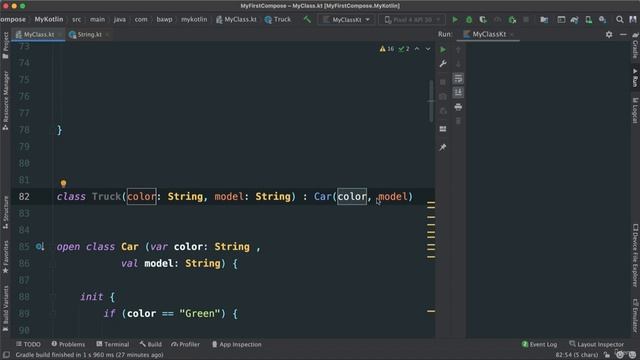The height and width of the screenshot is (360, 640).
Task: Open the Device File Explorer panel
Action: click(635, 255)
